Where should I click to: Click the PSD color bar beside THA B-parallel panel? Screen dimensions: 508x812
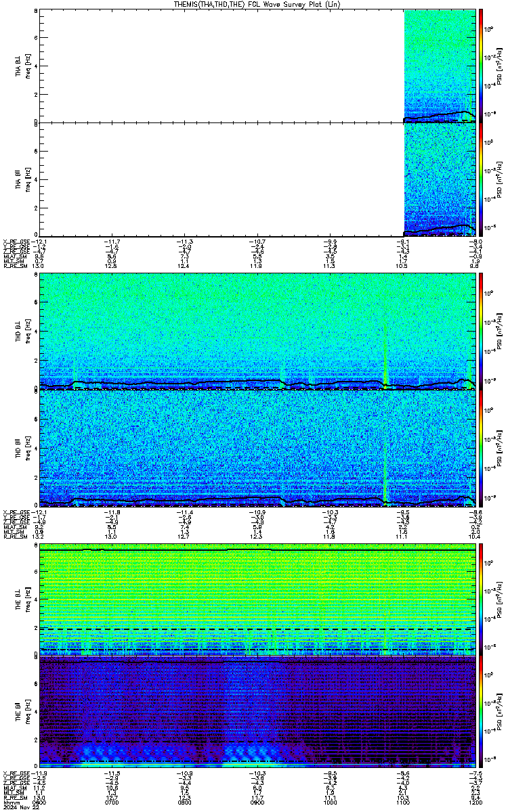(482, 179)
